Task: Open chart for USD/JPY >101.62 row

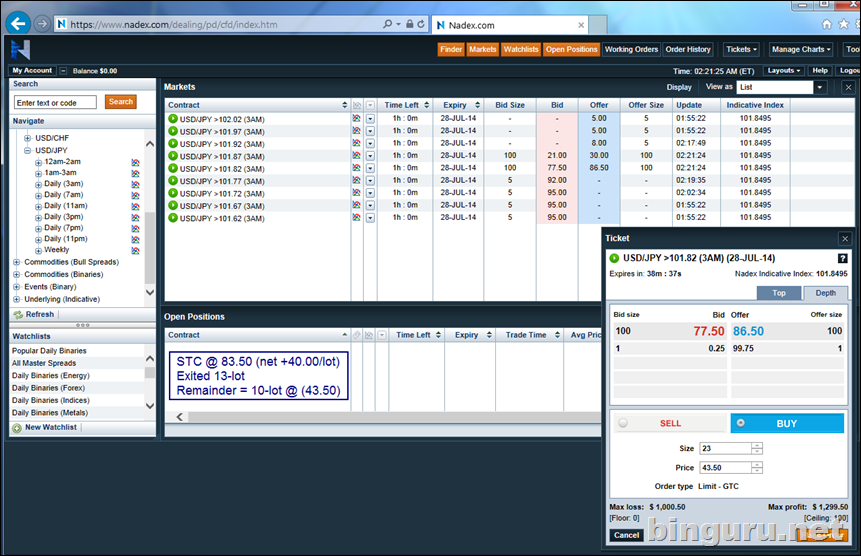Action: click(356, 217)
